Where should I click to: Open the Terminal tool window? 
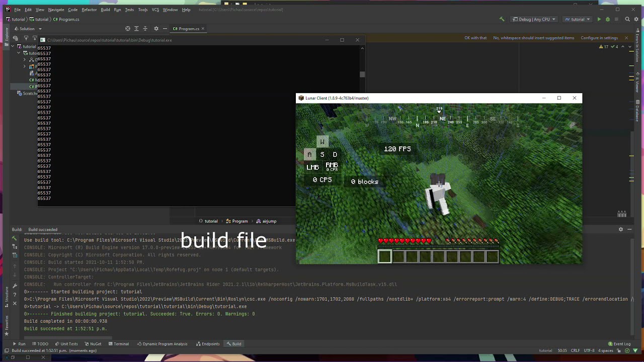(x=118, y=344)
